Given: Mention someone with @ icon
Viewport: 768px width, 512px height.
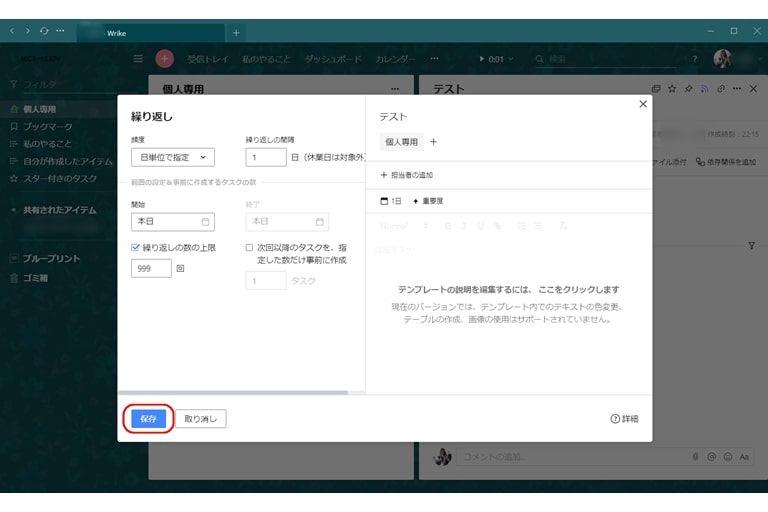Looking at the screenshot, I should tap(712, 457).
